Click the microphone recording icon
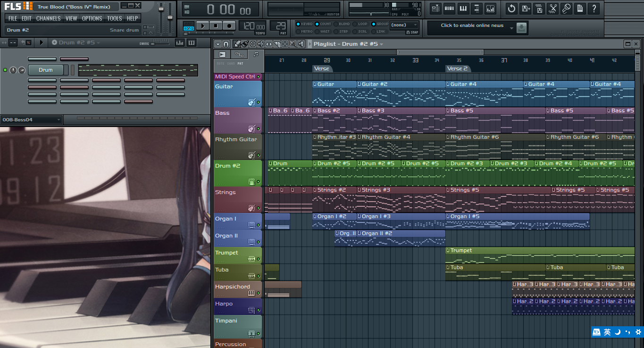The width and height of the screenshot is (644, 348). [567, 8]
